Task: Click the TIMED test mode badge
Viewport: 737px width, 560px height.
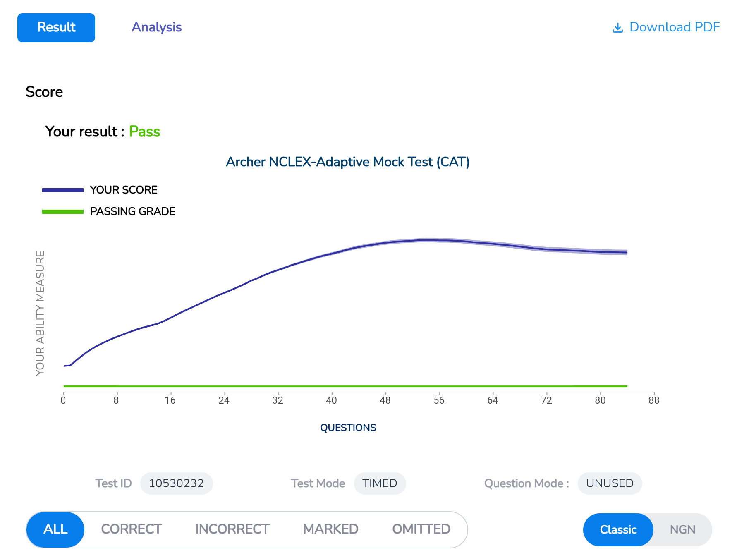Action: (380, 483)
